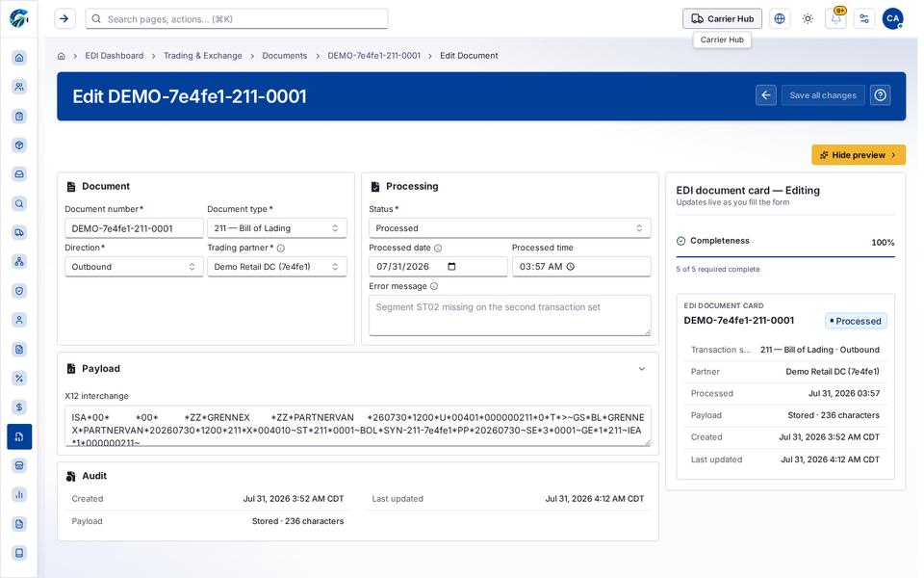Click the Error message text area
Screen dimensions: 924x578
pos(510,316)
